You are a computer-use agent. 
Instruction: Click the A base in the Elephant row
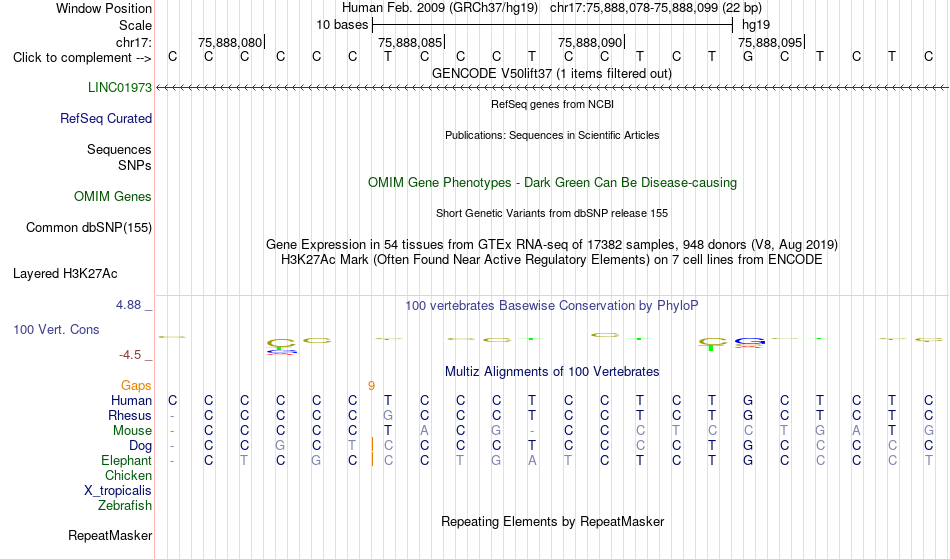tap(531, 460)
